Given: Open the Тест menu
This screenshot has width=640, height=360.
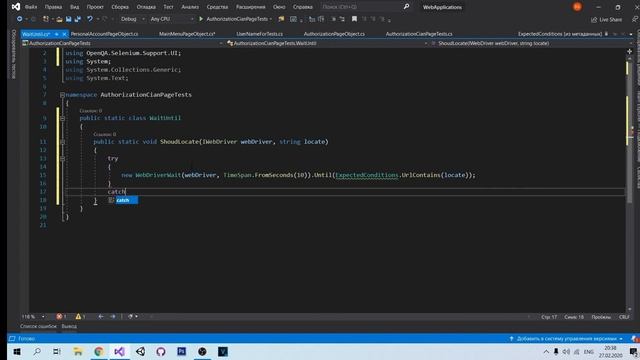Looking at the screenshot, I should tap(168, 7).
